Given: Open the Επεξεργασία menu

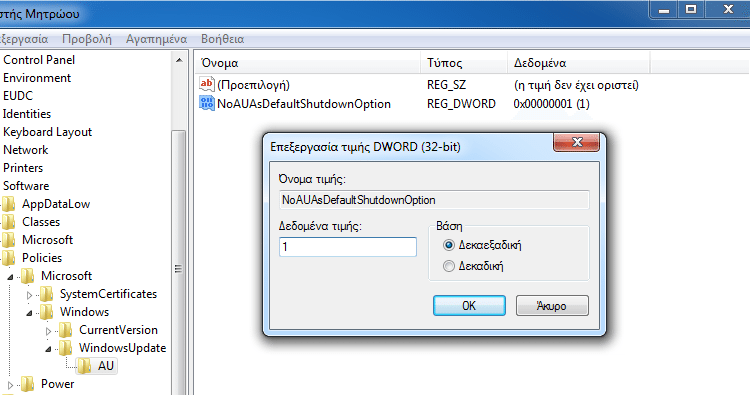Looking at the screenshot, I should pyautogui.click(x=24, y=39).
